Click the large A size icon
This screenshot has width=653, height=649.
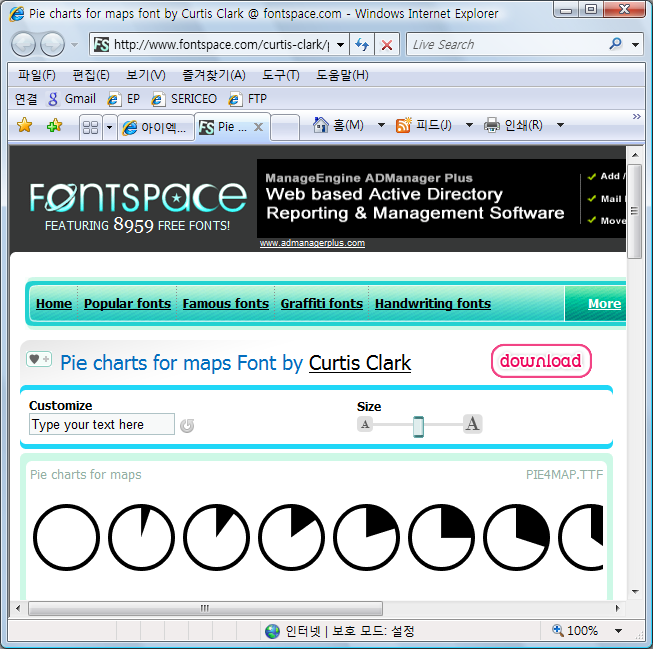pyautogui.click(x=472, y=424)
